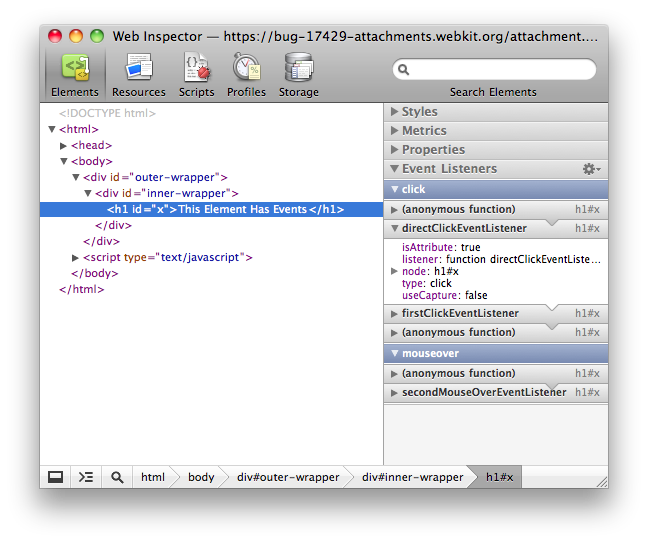Click the div#inner-wrapper breadcrumb

(412, 477)
